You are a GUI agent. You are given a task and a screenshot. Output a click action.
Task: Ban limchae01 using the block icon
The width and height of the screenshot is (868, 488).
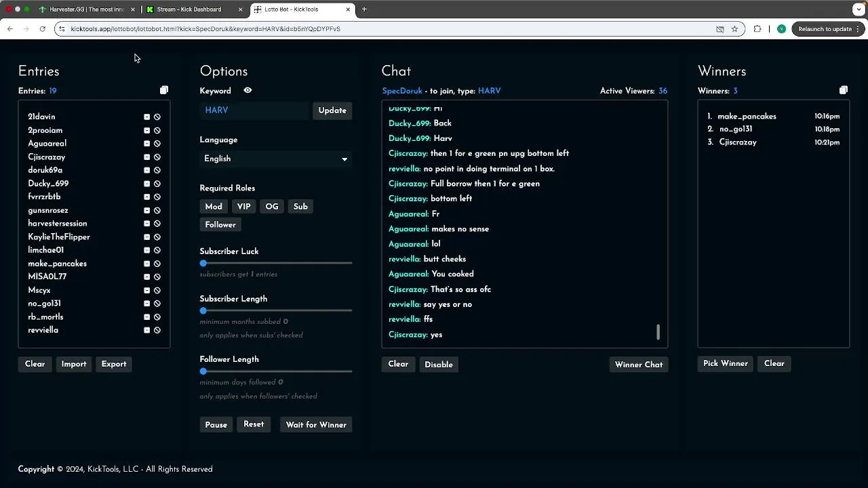pos(157,250)
